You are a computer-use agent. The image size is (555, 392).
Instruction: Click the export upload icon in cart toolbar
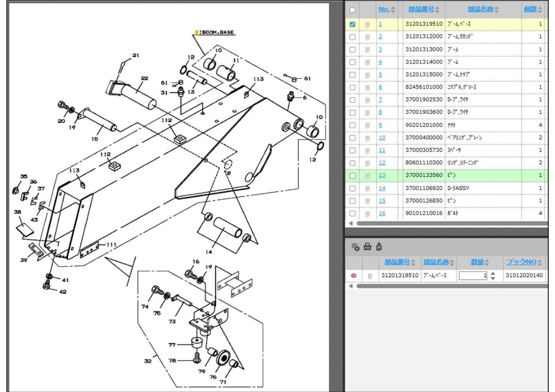click(379, 247)
